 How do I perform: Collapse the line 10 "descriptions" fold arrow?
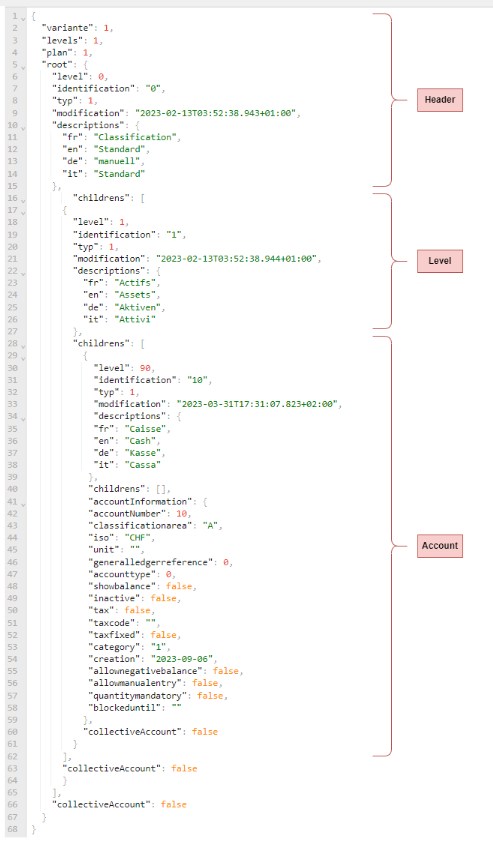[23, 128]
